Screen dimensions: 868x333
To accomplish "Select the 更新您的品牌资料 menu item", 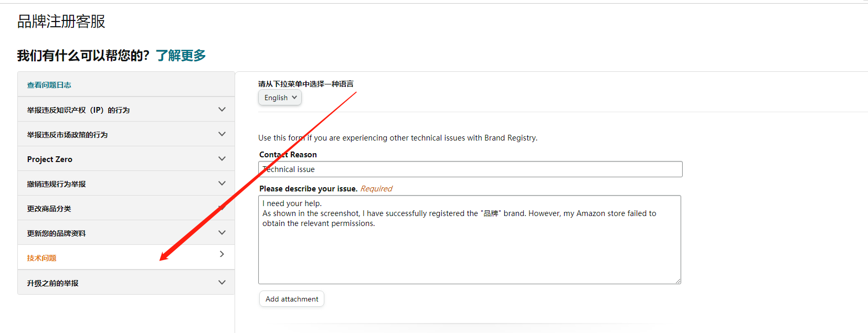I will [126, 233].
